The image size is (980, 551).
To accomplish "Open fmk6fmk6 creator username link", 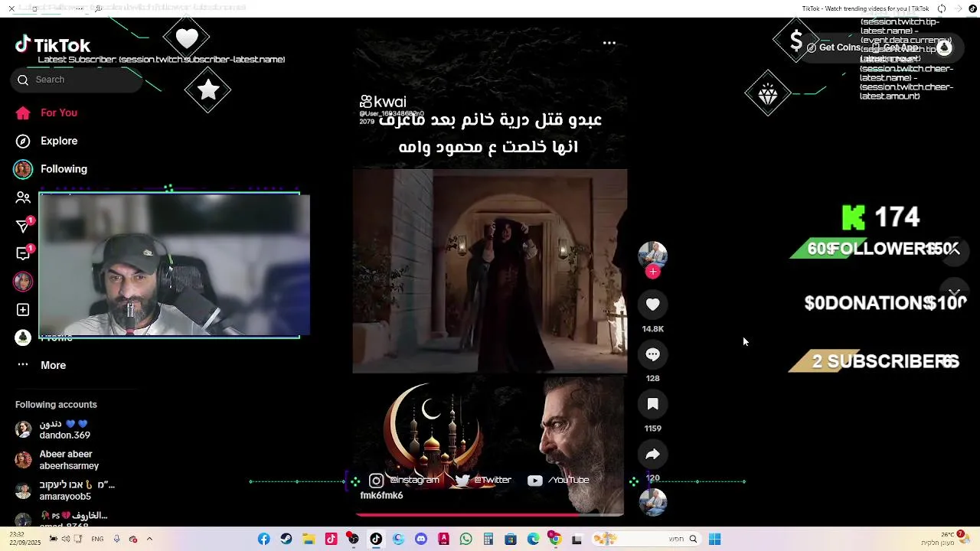I will (x=381, y=495).
